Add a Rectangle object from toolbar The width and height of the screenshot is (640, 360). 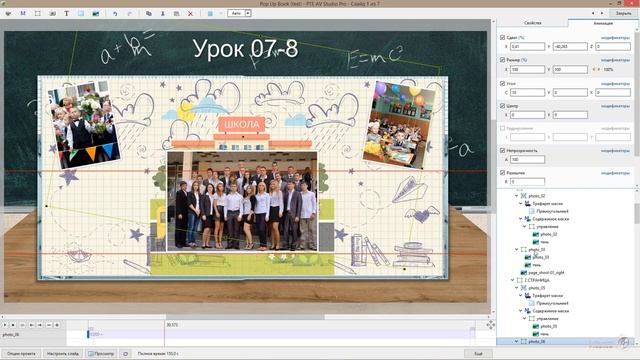pos(81,13)
